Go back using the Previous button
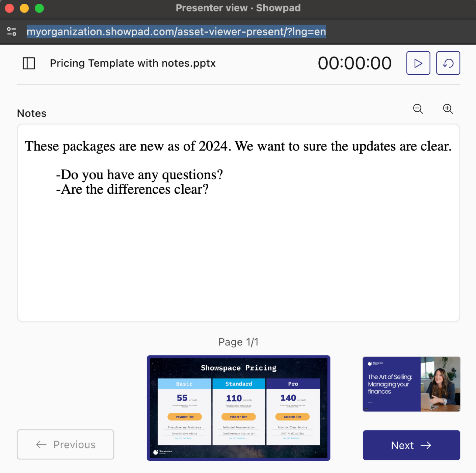This screenshot has width=476, height=473. (65, 445)
